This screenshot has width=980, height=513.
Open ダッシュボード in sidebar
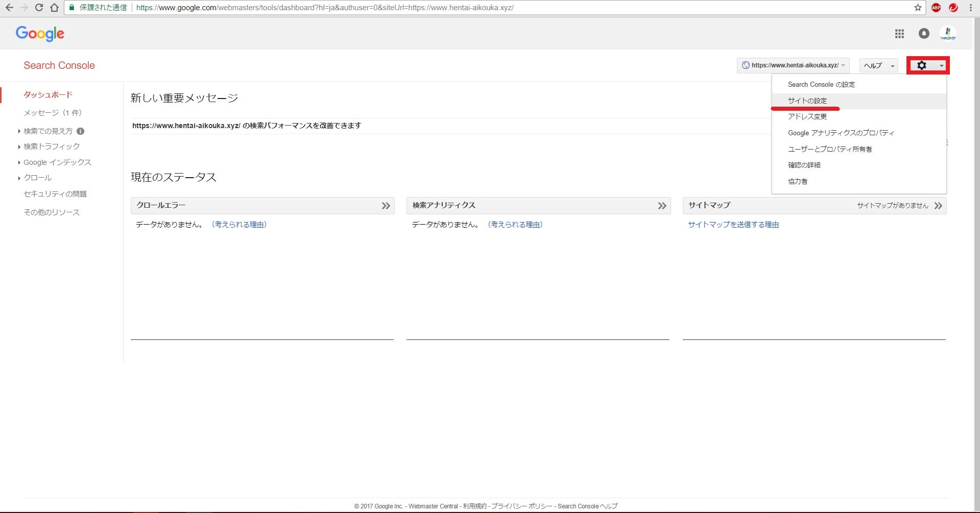[x=48, y=95]
